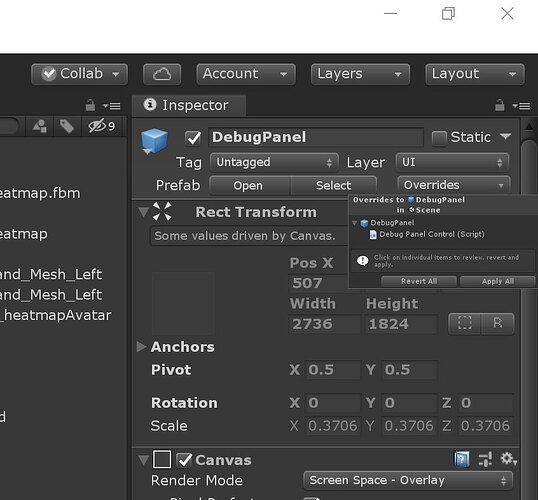This screenshot has height=500, width=538.
Task: Enable the Static checkbox
Action: click(x=439, y=138)
